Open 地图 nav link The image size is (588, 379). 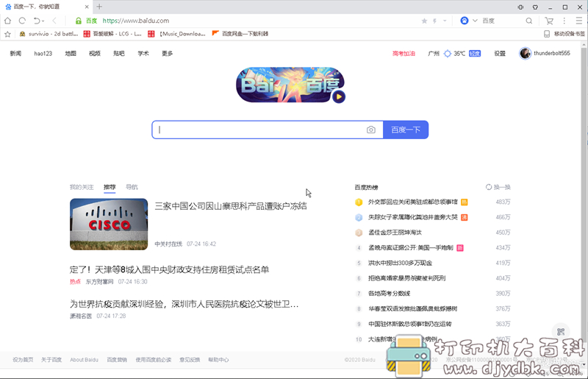(x=71, y=53)
